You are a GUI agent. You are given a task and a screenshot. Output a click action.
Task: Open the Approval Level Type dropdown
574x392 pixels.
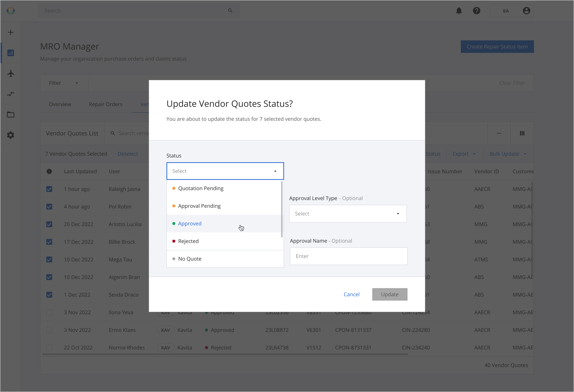coord(348,214)
